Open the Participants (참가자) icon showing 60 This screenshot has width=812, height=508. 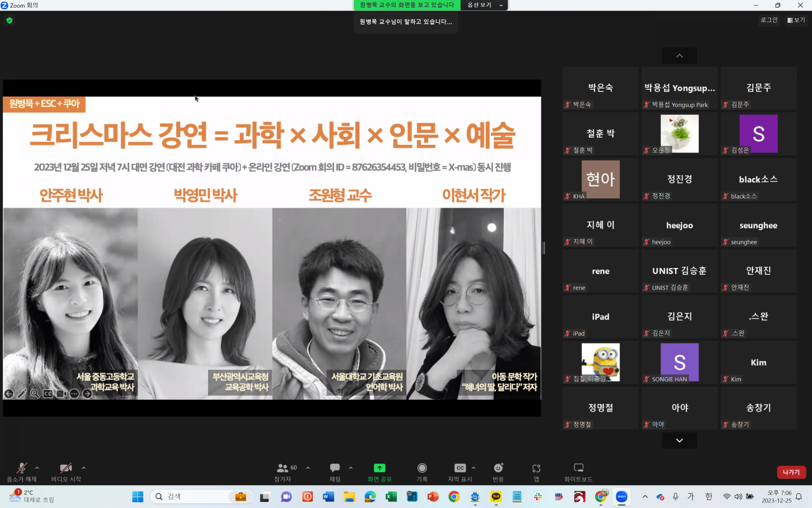tap(283, 468)
